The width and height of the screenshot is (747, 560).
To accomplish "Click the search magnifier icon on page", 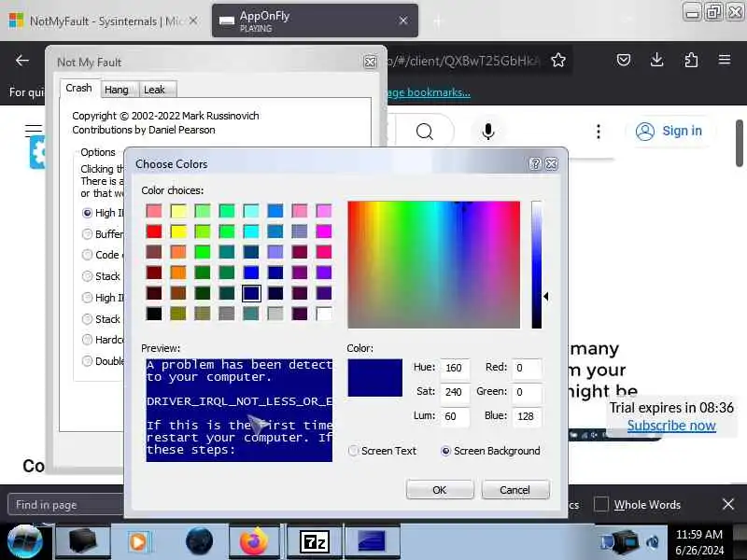I will click(x=425, y=131).
